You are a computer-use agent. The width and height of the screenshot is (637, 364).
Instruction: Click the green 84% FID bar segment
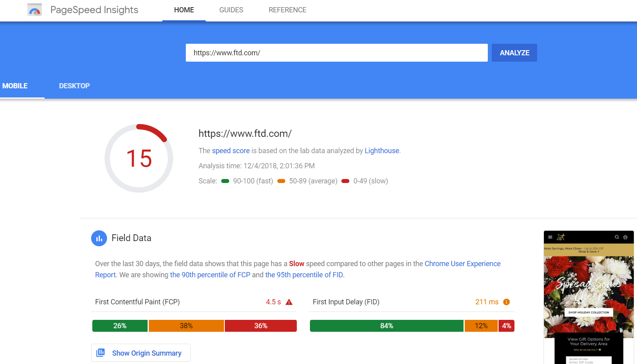click(x=386, y=325)
